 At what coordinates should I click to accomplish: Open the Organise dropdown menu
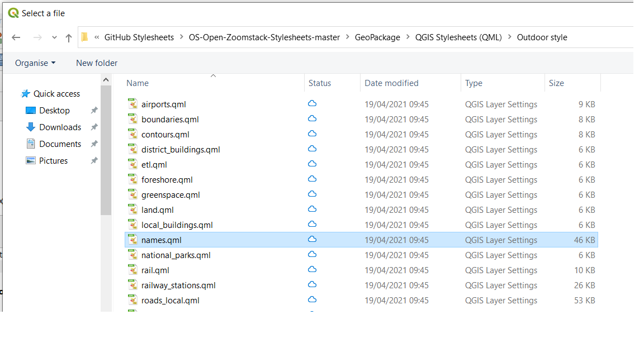tap(35, 63)
